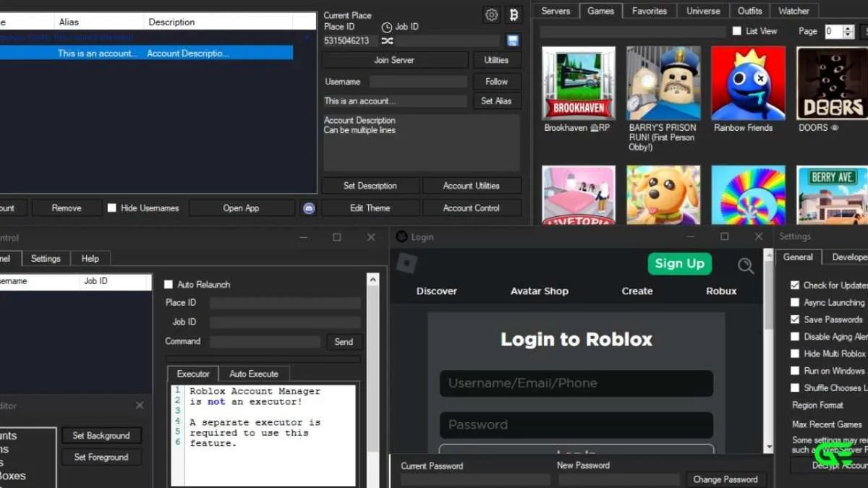Enable the Hide Multi Roblox checkbox
The height and width of the screenshot is (488, 868).
(x=795, y=354)
